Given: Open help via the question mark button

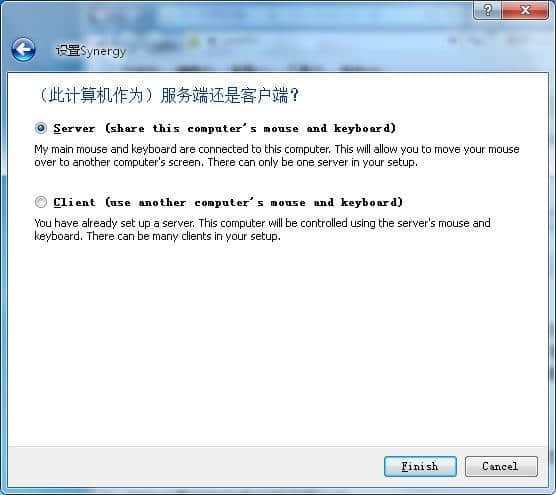Looking at the screenshot, I should point(487,10).
